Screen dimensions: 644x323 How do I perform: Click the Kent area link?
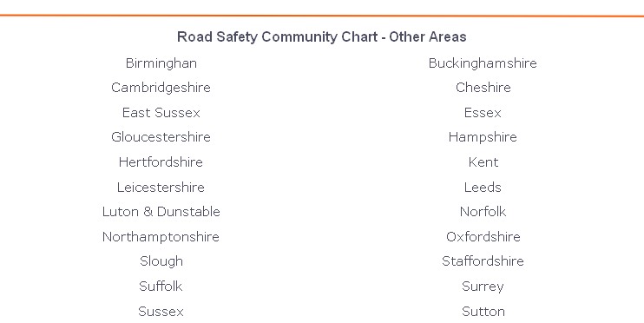[483, 161]
